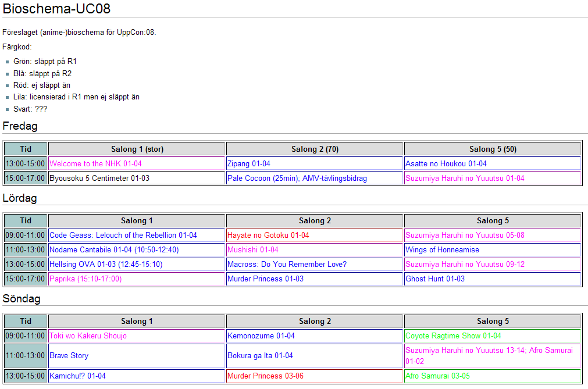Click the "Murder Princess 03-06" cell

[x=315, y=376]
